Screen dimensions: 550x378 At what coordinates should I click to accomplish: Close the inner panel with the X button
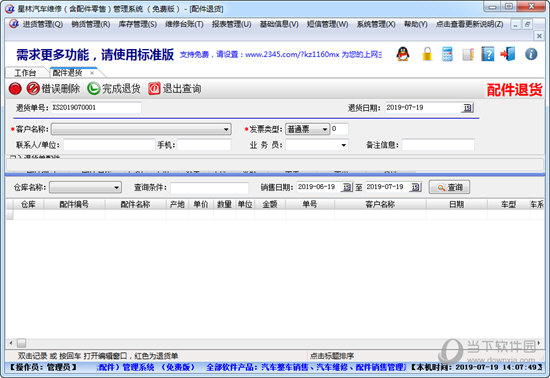(539, 36)
